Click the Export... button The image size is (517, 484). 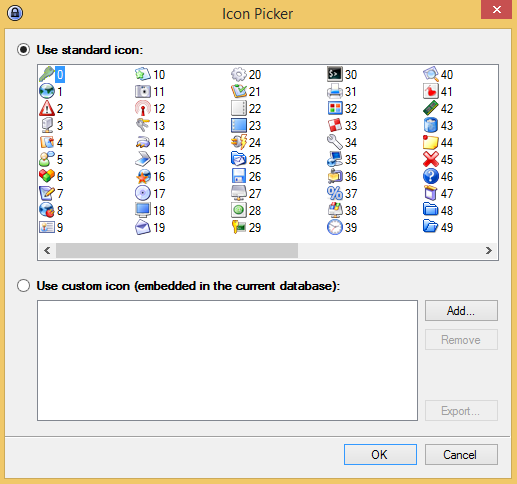click(461, 411)
